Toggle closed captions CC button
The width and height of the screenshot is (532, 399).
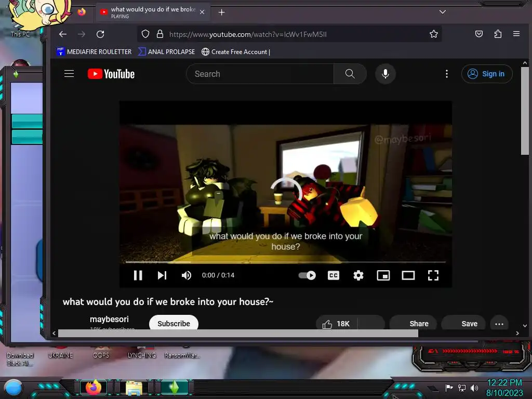[x=333, y=275]
